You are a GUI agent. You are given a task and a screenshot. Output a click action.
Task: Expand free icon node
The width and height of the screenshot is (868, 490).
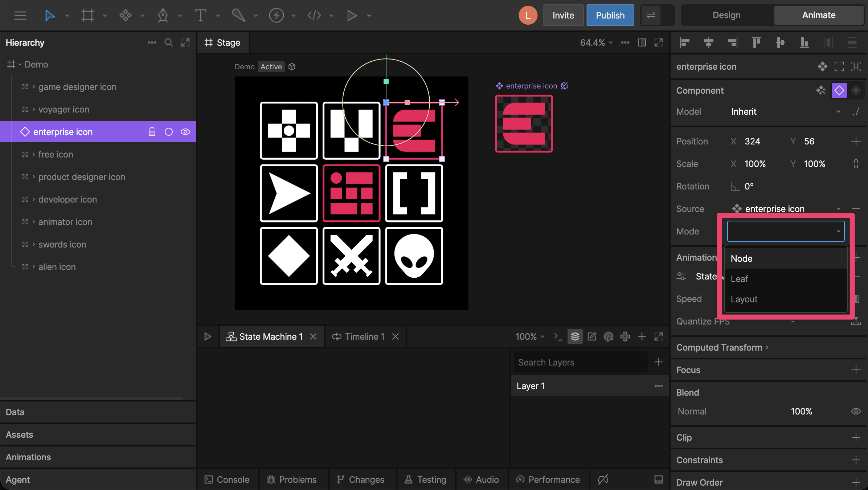click(x=33, y=155)
